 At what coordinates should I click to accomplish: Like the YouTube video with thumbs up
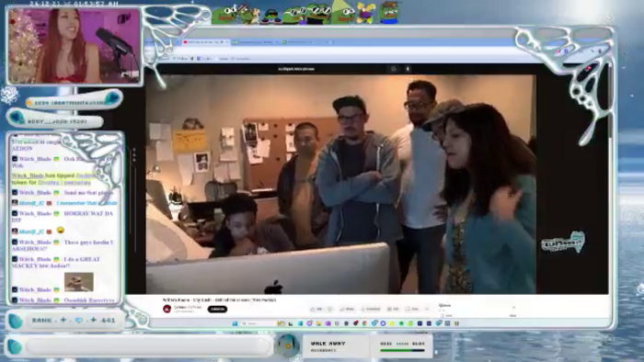pyautogui.click(x=316, y=309)
